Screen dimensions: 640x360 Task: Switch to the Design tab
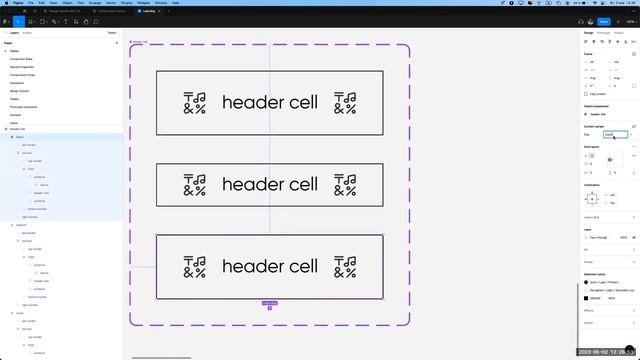pyautogui.click(x=588, y=33)
